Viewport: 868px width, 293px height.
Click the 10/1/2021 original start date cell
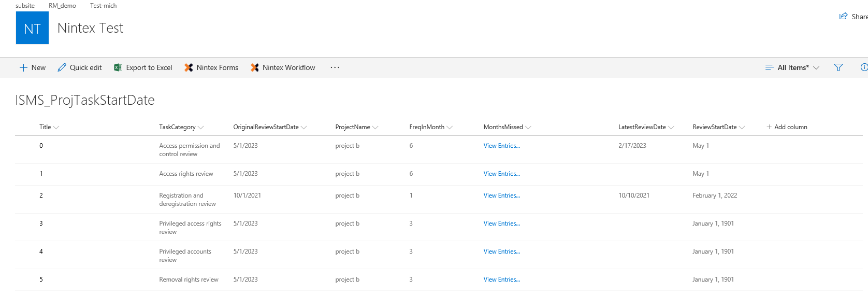tap(247, 196)
